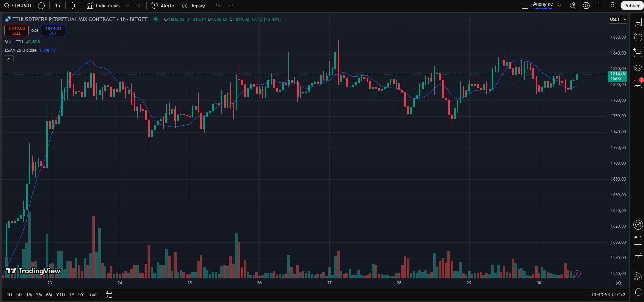Open the candlestick chart type selector

point(74,6)
